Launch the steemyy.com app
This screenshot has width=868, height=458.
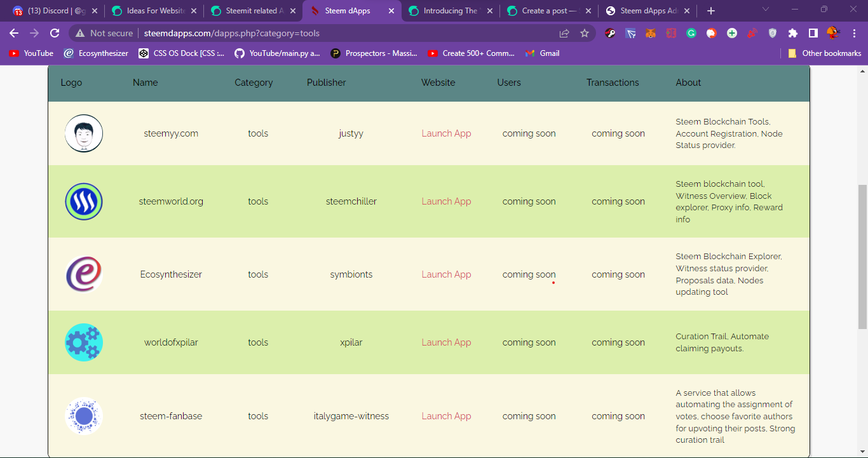point(446,133)
